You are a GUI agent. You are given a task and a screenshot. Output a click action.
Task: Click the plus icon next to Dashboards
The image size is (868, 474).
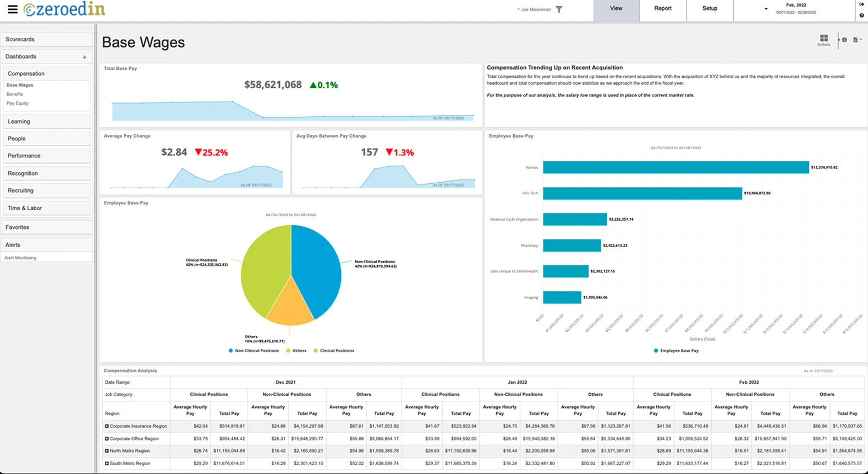click(x=85, y=57)
